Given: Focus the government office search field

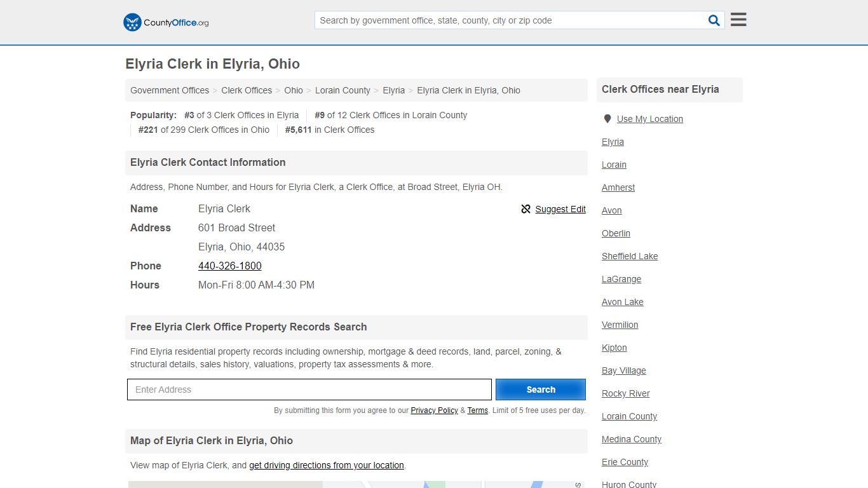Looking at the screenshot, I should (x=512, y=20).
